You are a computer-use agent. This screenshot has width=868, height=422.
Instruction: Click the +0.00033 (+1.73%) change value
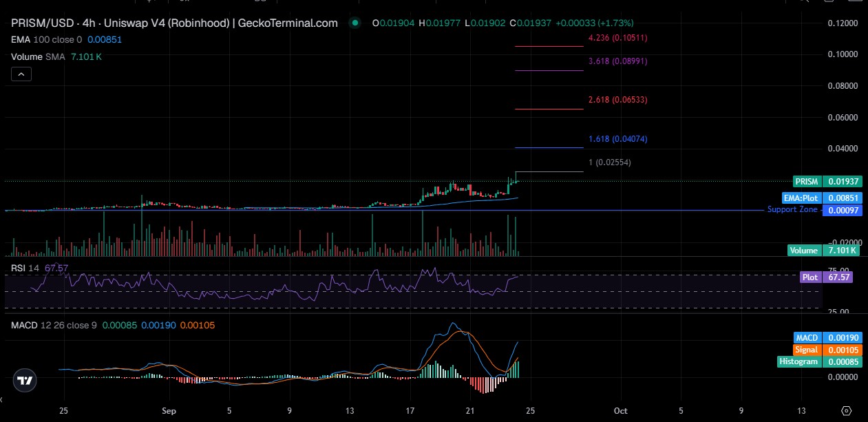[x=595, y=23]
